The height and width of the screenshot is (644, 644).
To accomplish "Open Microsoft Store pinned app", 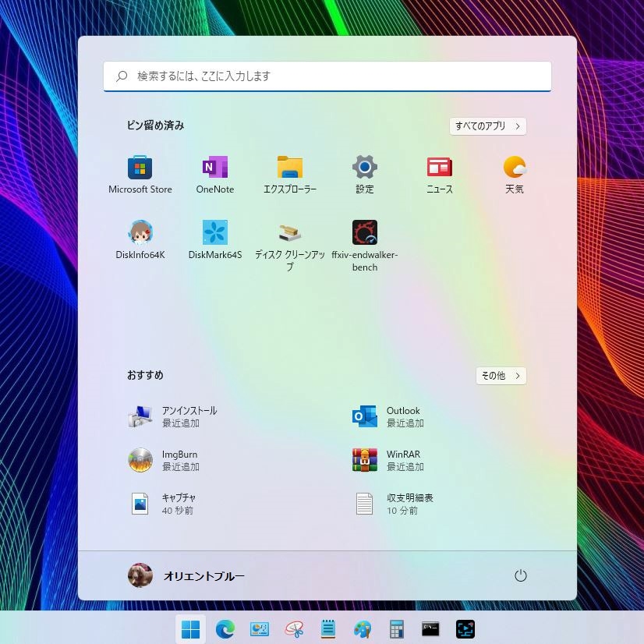I will point(140,175).
